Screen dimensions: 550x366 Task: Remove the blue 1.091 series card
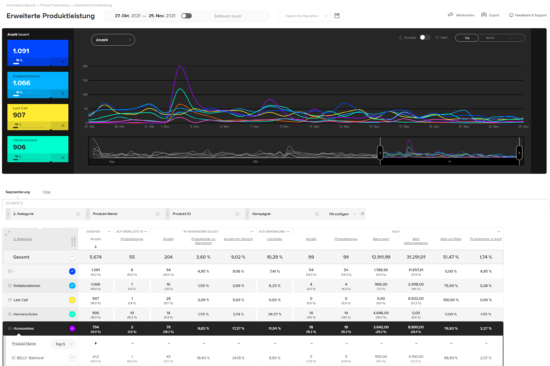coord(63,62)
